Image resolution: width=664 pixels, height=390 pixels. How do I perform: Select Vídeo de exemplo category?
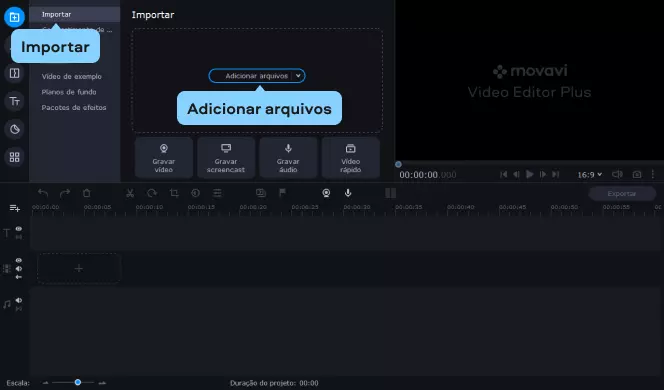pyautogui.click(x=72, y=77)
